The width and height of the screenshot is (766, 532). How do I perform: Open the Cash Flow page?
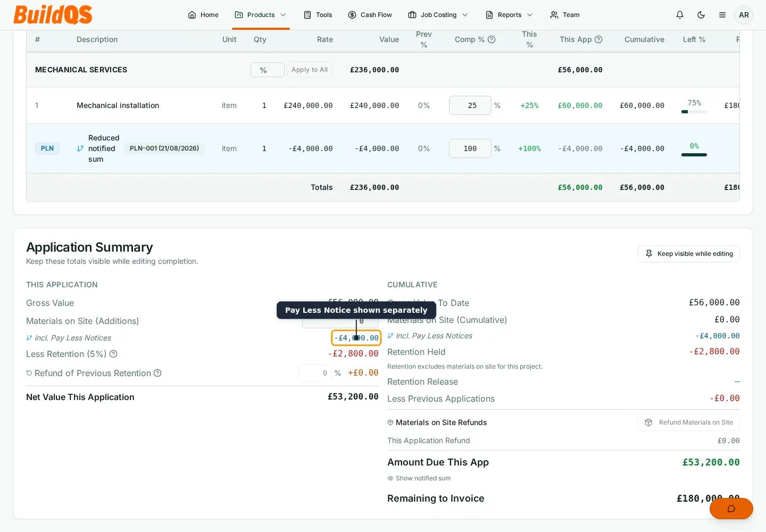[370, 15]
